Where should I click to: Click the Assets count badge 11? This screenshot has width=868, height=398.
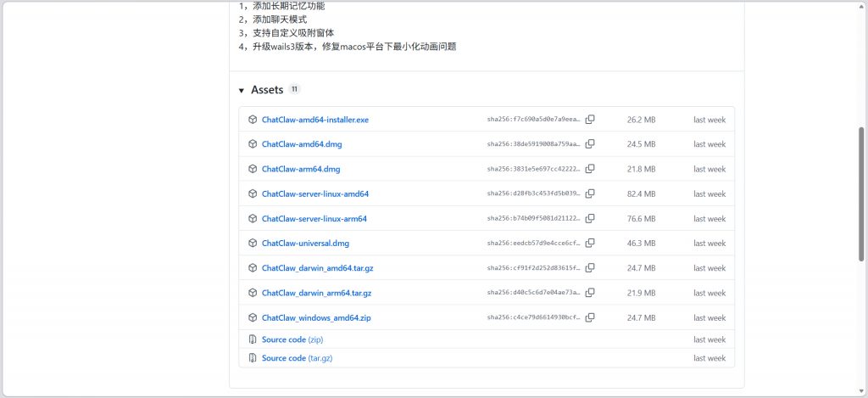pyautogui.click(x=294, y=90)
